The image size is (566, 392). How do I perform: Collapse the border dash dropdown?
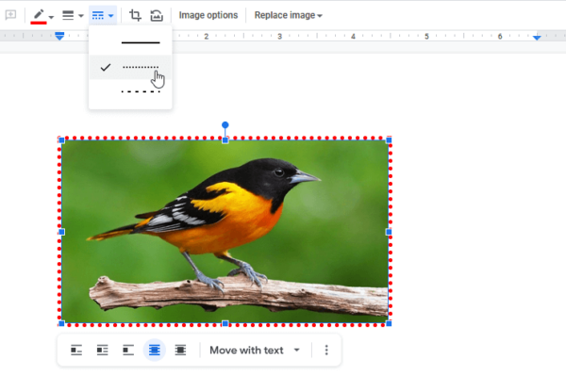coord(103,16)
